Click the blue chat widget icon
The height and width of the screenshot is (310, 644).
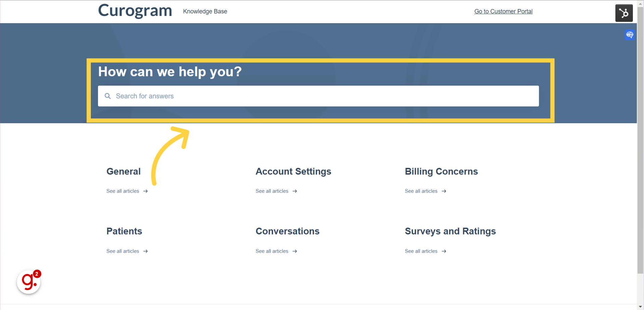[x=630, y=35]
